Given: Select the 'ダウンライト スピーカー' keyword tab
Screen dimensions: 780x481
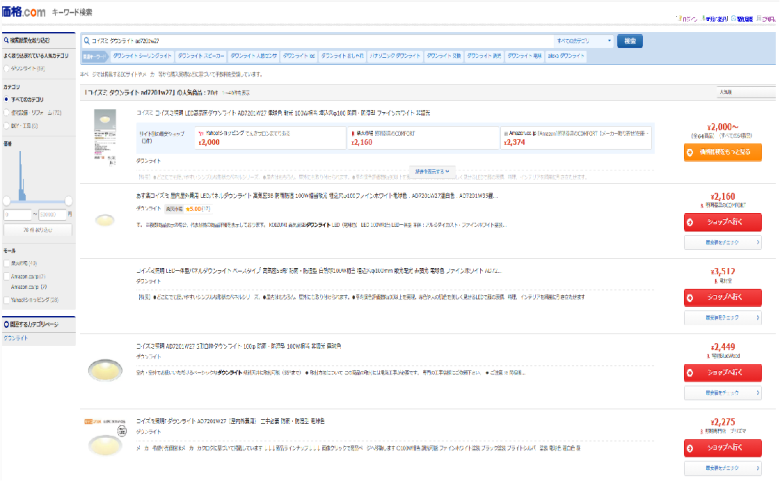Looking at the screenshot, I should (x=197, y=56).
